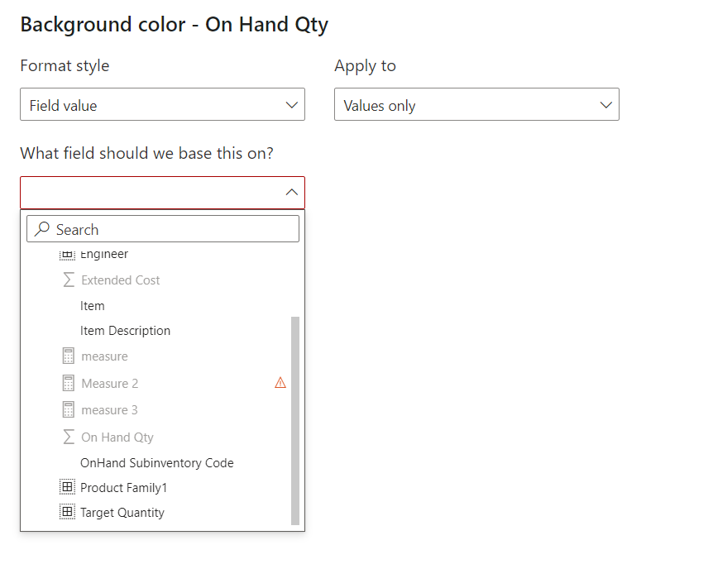Click calculator icon beside measure
The width and height of the screenshot is (713, 588).
(68, 356)
